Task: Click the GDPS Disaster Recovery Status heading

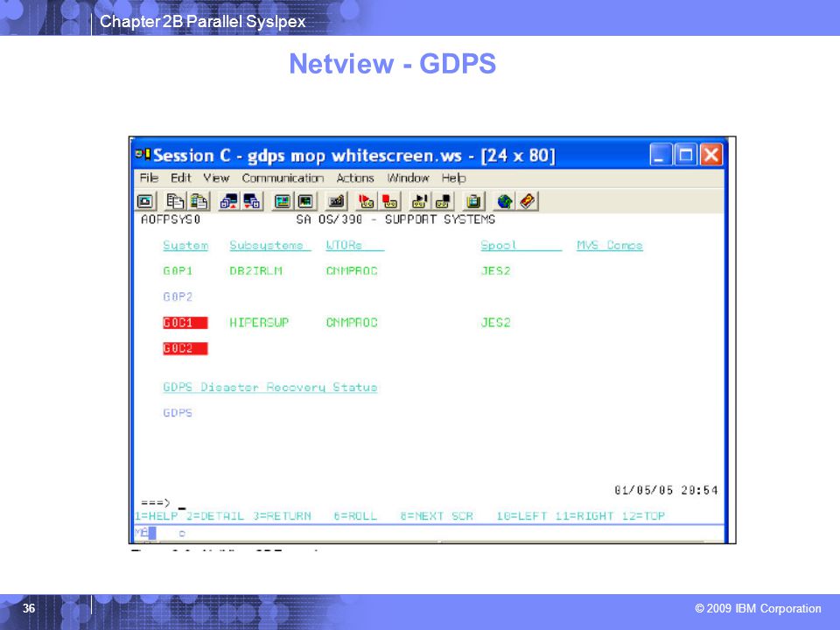Action: pyautogui.click(x=270, y=388)
